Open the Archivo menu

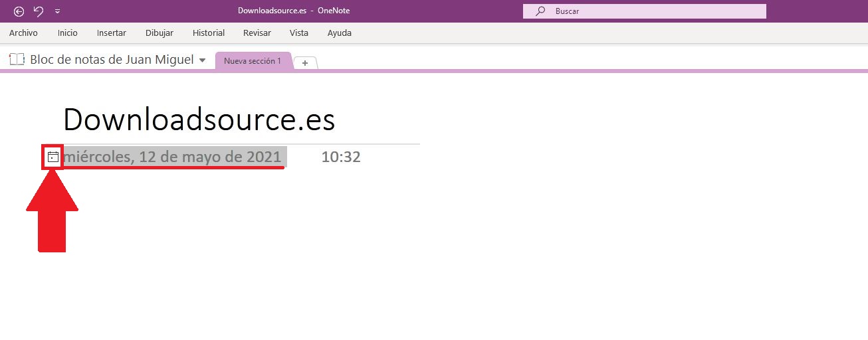tap(23, 33)
